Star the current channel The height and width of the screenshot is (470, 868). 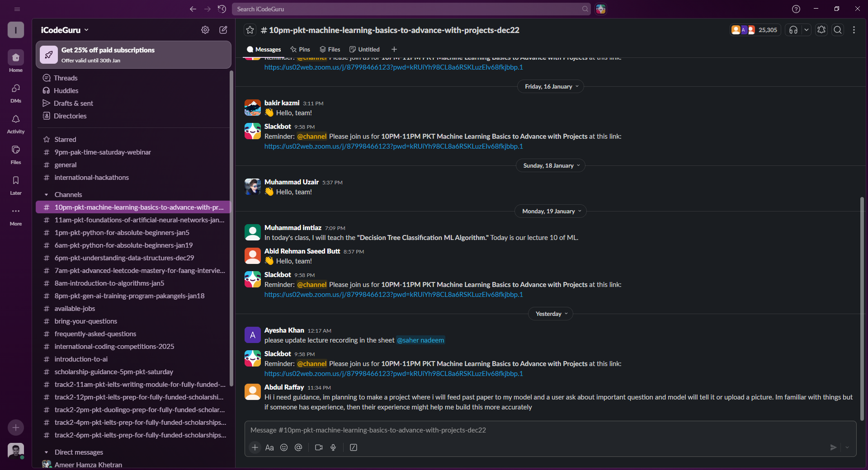point(250,30)
